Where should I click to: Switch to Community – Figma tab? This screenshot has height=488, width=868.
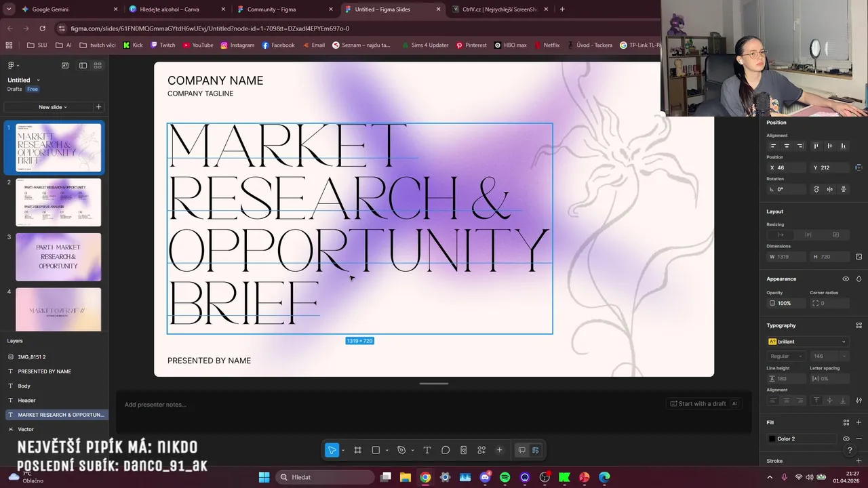pos(285,9)
